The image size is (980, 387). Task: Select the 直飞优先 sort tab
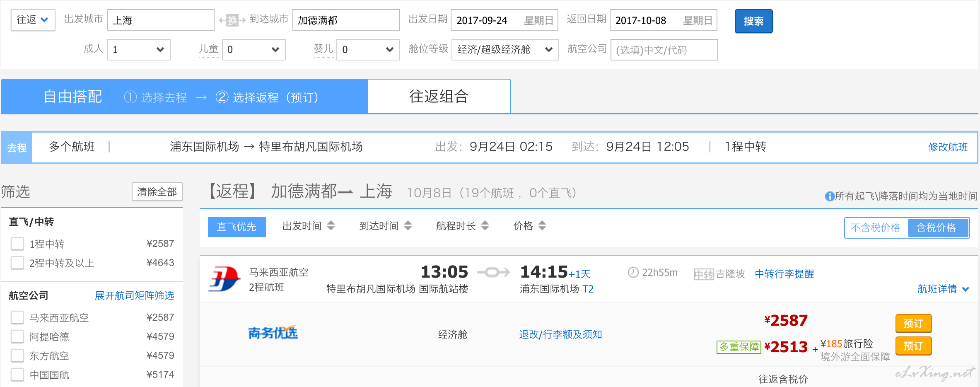pos(237,227)
